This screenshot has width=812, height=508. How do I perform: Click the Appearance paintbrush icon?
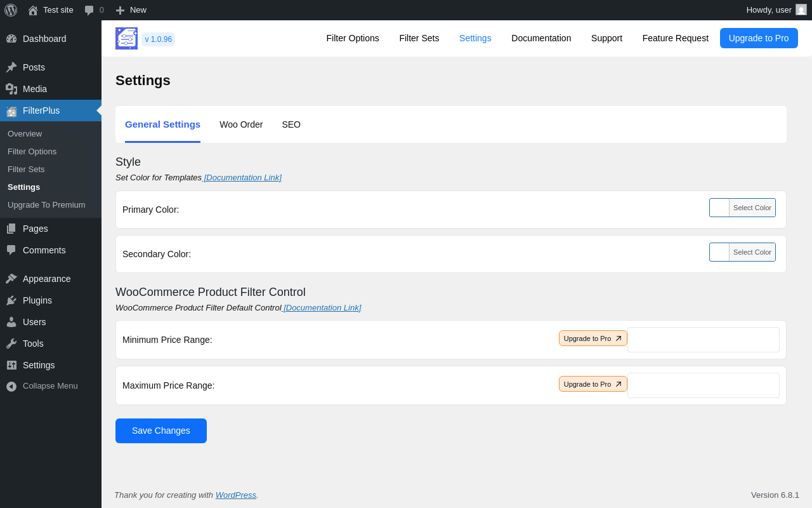[x=11, y=279]
